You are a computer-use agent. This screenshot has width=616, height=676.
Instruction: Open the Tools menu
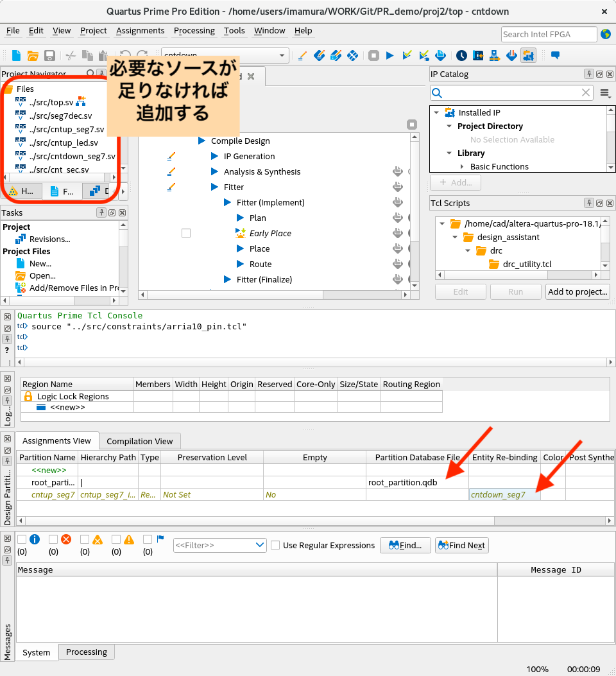click(234, 31)
